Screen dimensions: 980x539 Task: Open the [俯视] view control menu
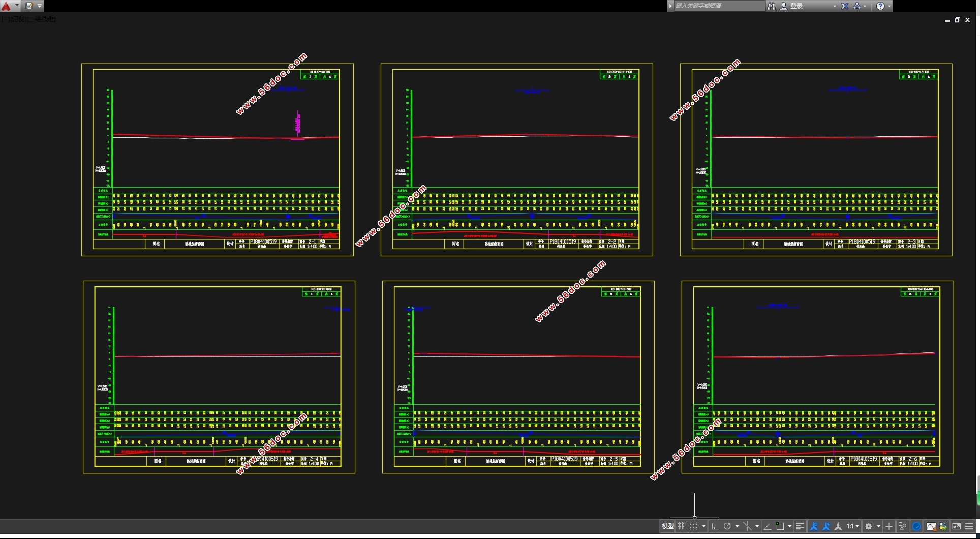coord(19,19)
